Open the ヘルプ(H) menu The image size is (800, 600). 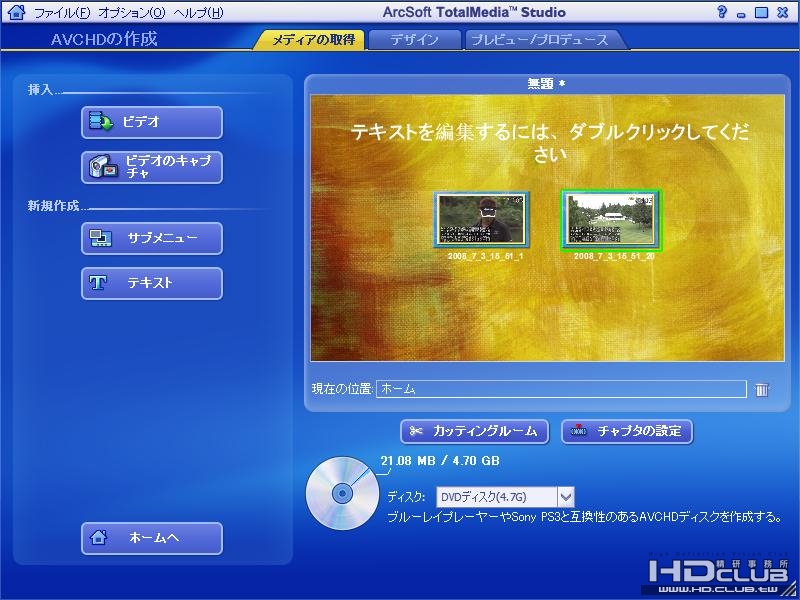198,13
